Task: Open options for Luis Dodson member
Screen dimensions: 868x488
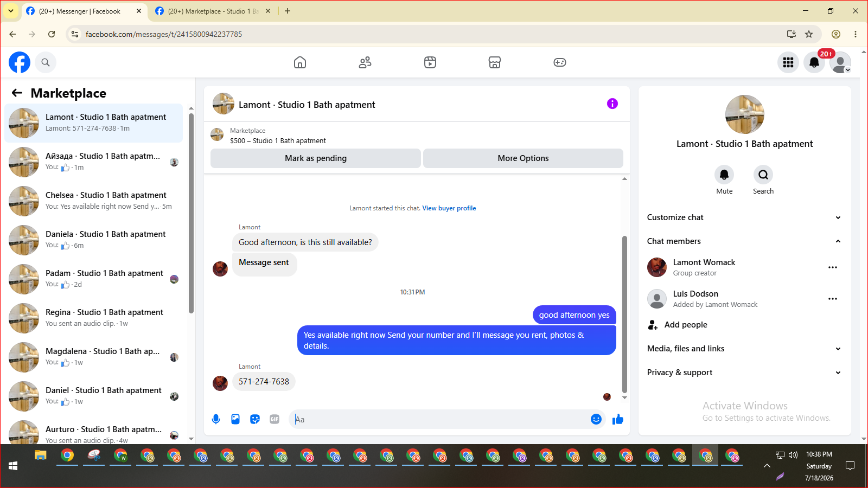Action: click(x=833, y=299)
